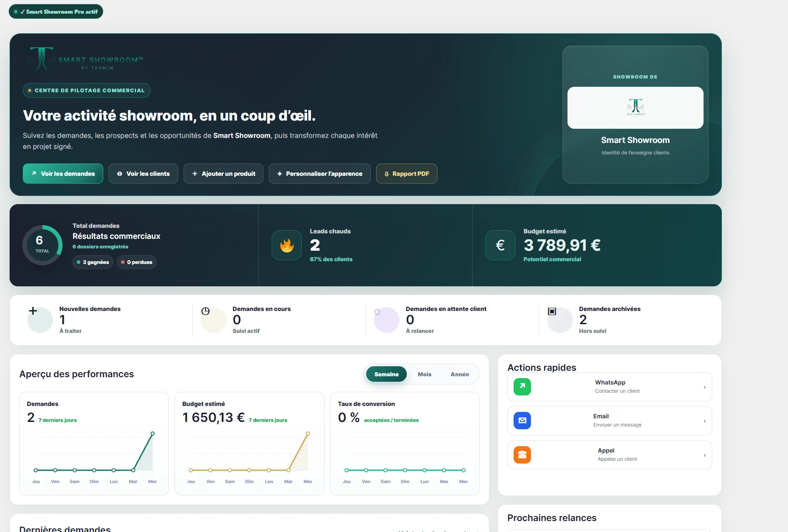Image resolution: width=788 pixels, height=532 pixels.
Task: Click the 2 gagnées pill
Action: point(93,262)
